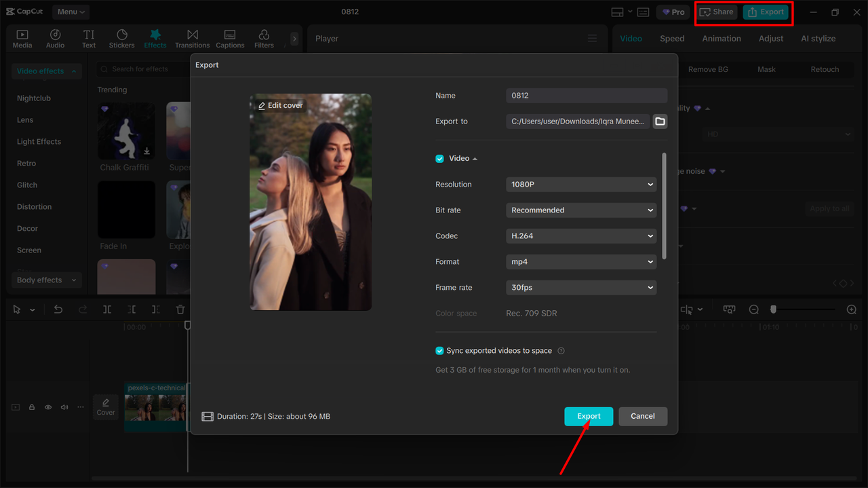This screenshot has width=868, height=488.
Task: Open the Transitions panel
Action: pyautogui.click(x=192, y=38)
